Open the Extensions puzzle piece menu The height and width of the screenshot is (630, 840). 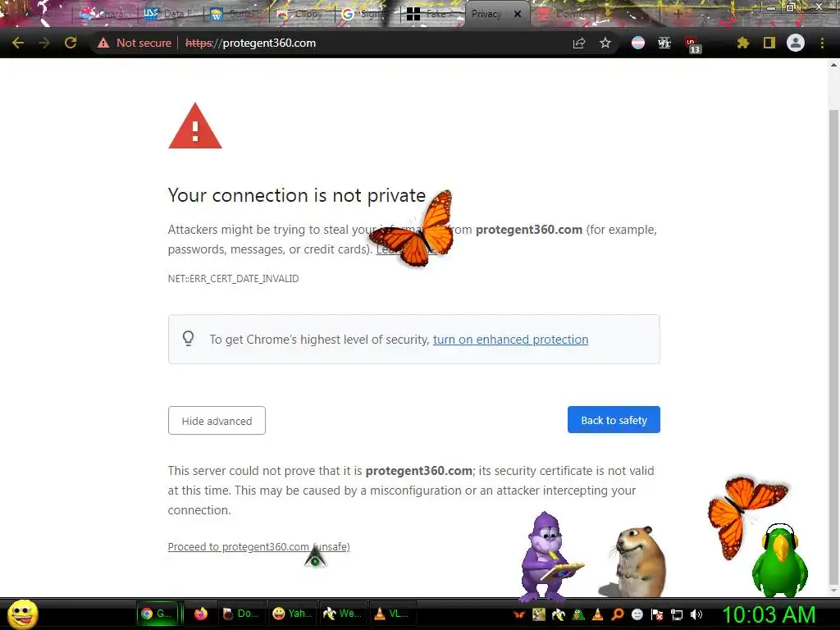[742, 43]
